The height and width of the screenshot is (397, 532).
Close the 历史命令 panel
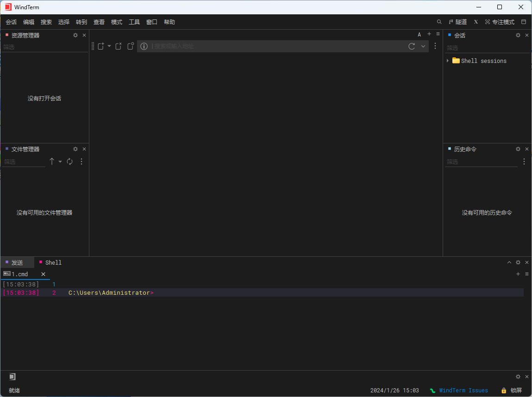pos(527,149)
